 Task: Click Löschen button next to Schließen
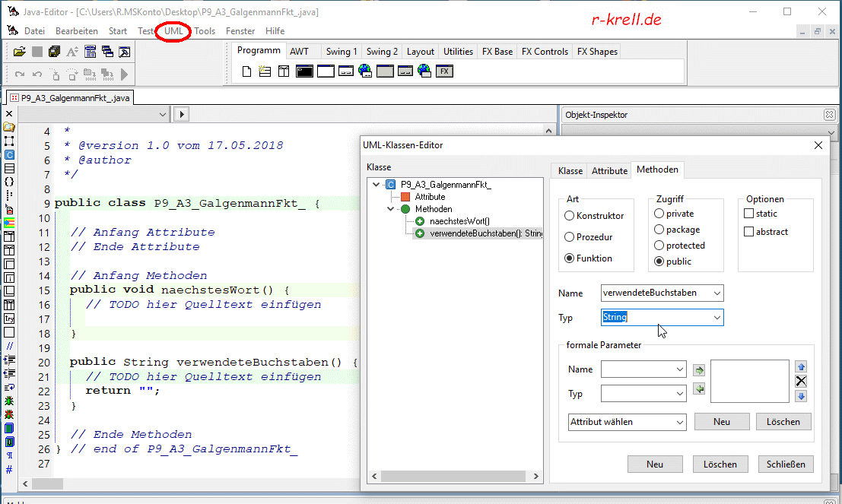tap(720, 464)
